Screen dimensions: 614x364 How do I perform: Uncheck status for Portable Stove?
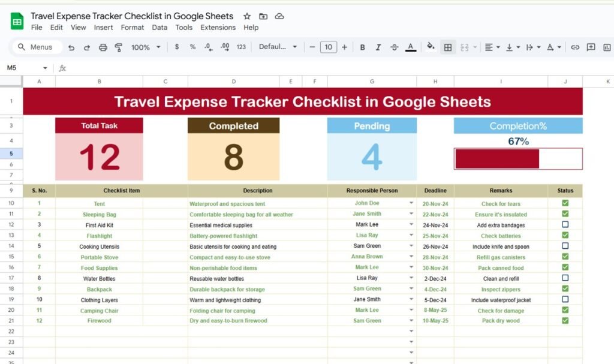[565, 256]
